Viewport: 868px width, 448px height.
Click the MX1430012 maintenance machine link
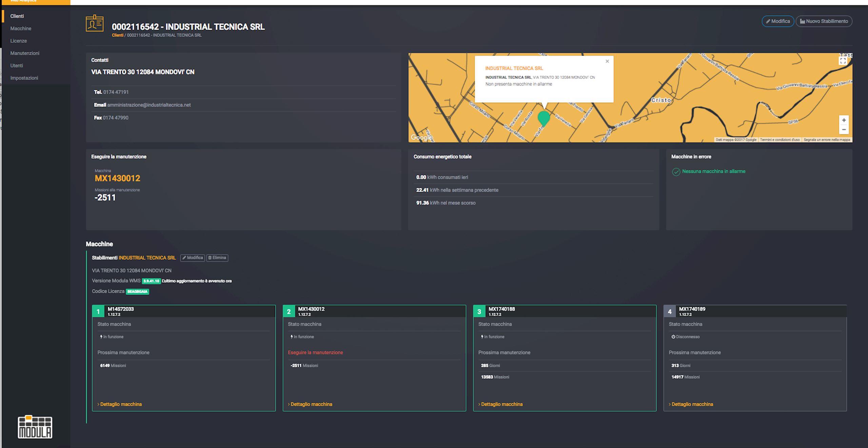tap(117, 178)
